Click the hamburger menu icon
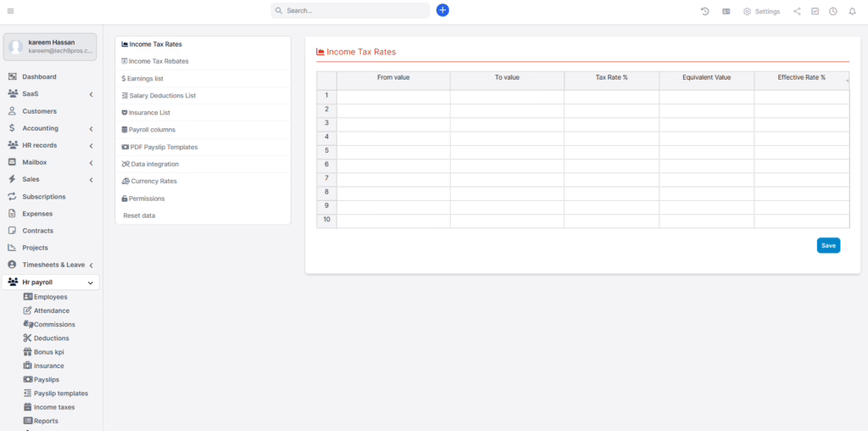 pyautogui.click(x=10, y=11)
